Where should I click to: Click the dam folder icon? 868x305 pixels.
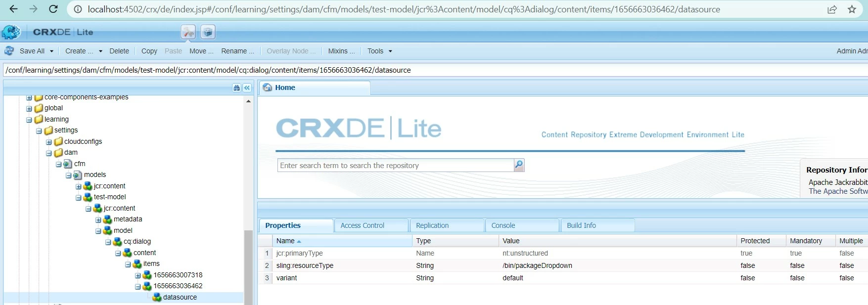(x=58, y=153)
